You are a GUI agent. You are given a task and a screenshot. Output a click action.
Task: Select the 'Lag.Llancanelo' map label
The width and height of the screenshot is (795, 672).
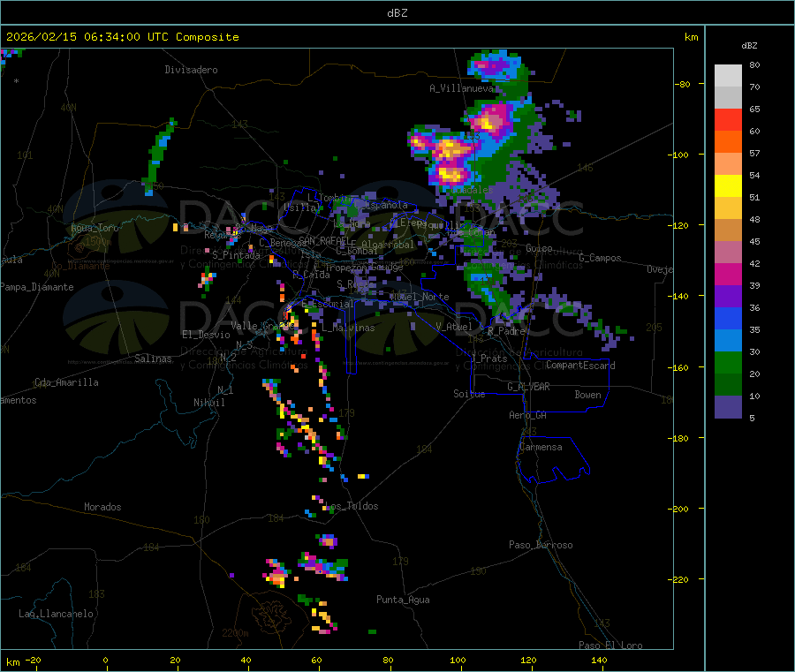point(57,614)
